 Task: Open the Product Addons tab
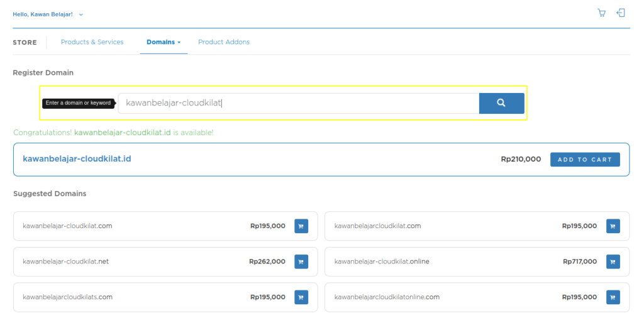click(x=224, y=42)
